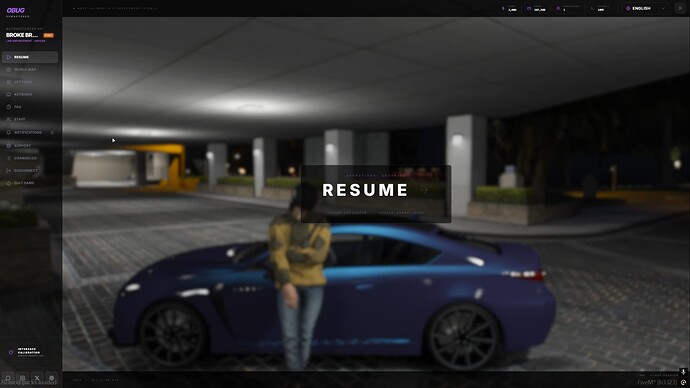690x388 pixels.
Task: Open the English language dropdown
Action: tap(646, 8)
